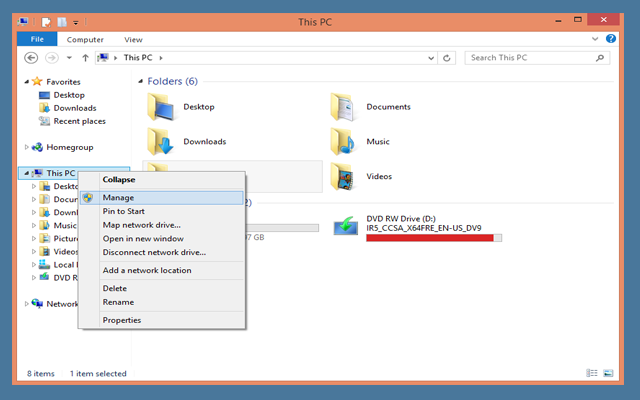Collapse the Favorites tree group
This screenshot has height=400, width=640.
[x=27, y=82]
